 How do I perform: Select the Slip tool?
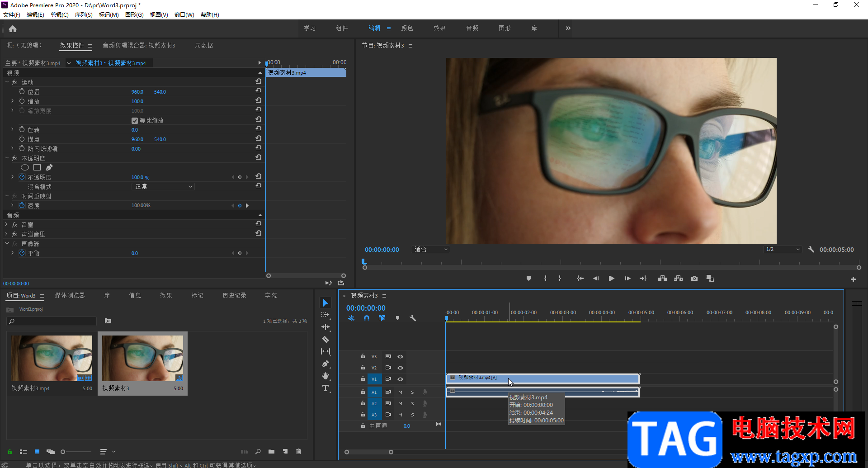tap(325, 351)
